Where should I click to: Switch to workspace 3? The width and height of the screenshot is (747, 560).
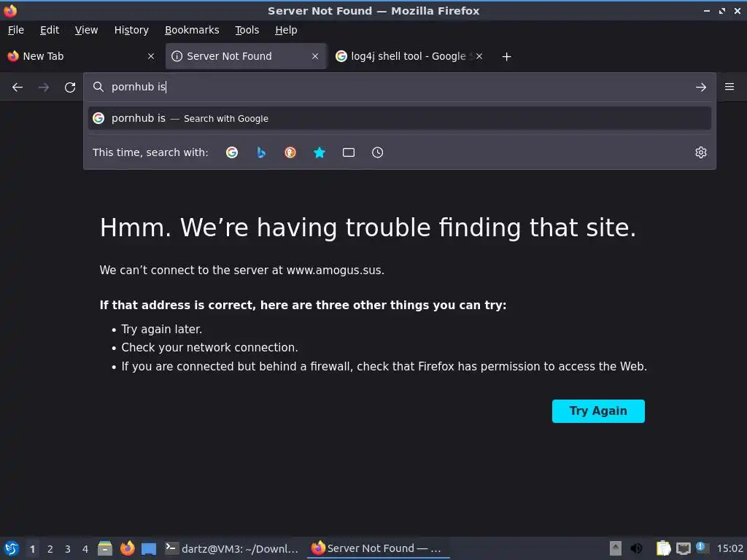pyautogui.click(x=68, y=549)
